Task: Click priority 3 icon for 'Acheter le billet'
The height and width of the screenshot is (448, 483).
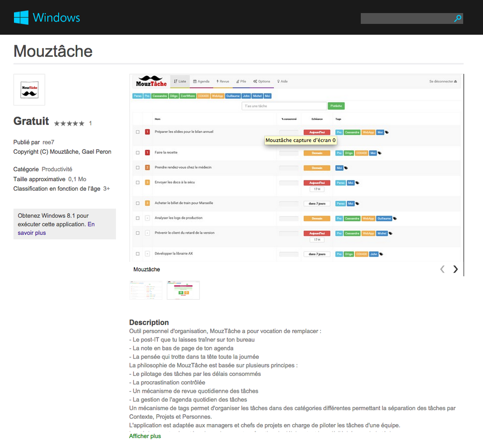Action: 147,203
